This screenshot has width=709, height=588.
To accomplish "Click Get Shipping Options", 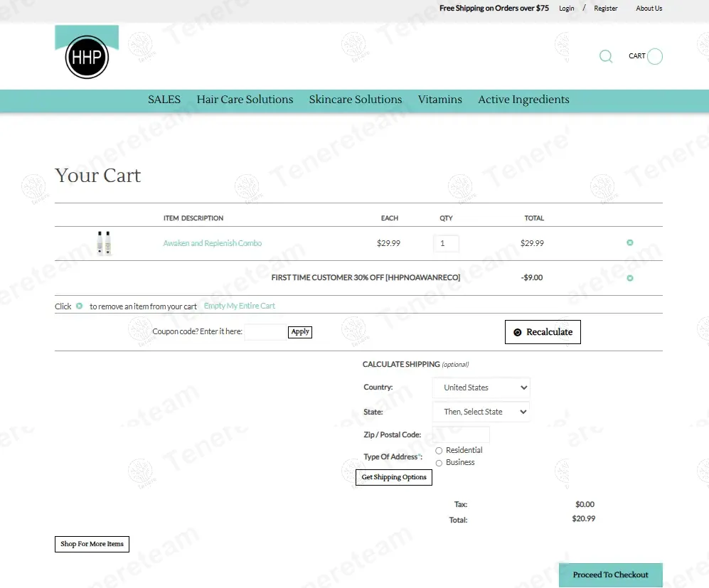I will [x=394, y=477].
